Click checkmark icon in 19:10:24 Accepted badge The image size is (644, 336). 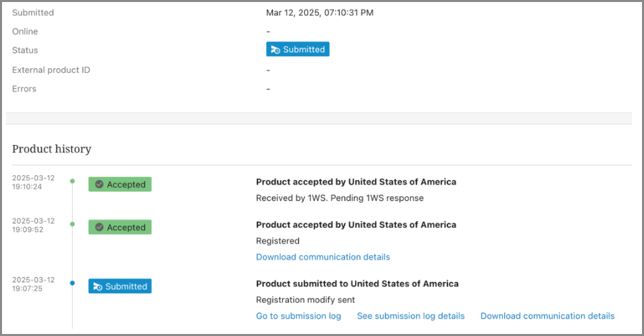pos(99,184)
